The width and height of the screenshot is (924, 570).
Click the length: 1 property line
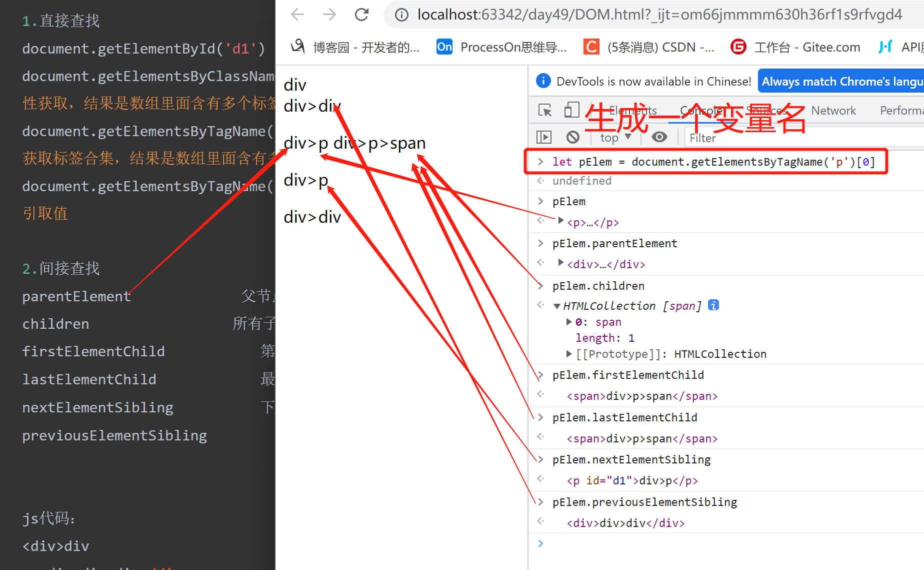pyautogui.click(x=604, y=338)
